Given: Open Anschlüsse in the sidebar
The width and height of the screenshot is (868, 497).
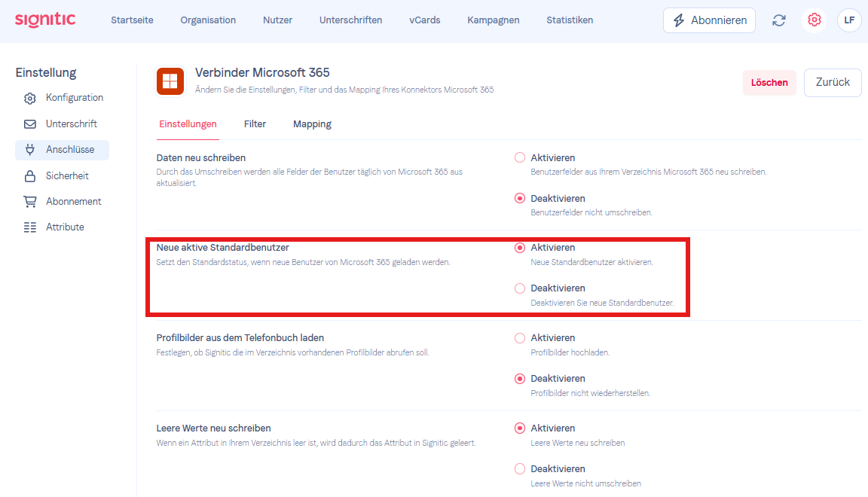Looking at the screenshot, I should click(x=62, y=149).
